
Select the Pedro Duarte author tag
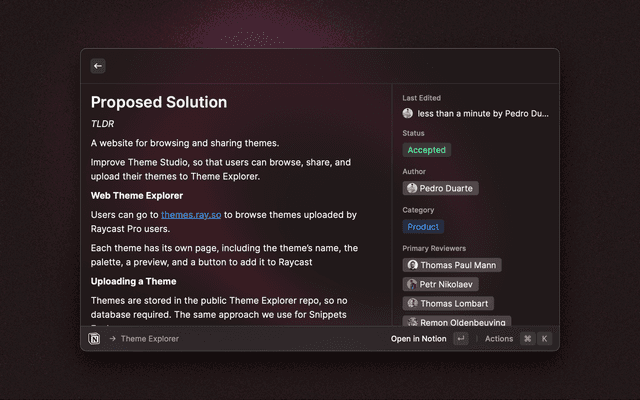pos(441,188)
